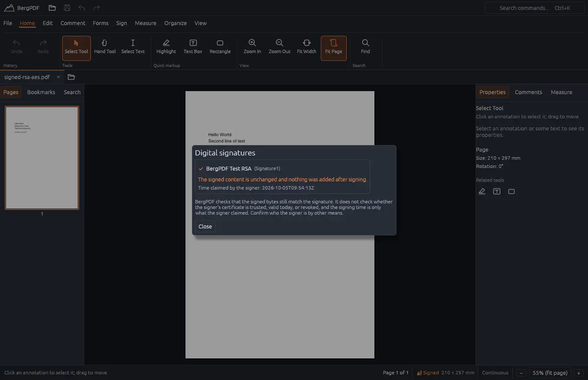Viewport: 588px width, 380px height.
Task: Open the View ribbon tab
Action: [201, 23]
